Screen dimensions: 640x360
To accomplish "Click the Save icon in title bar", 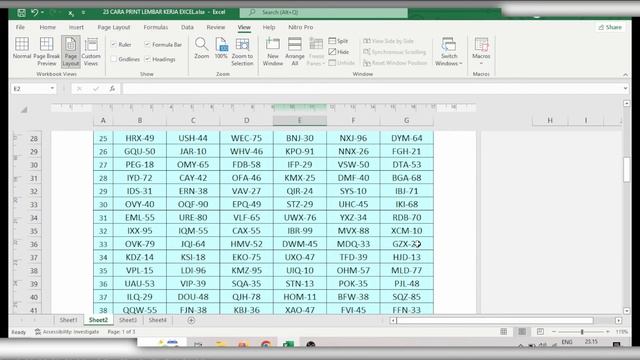I will coord(21,13).
